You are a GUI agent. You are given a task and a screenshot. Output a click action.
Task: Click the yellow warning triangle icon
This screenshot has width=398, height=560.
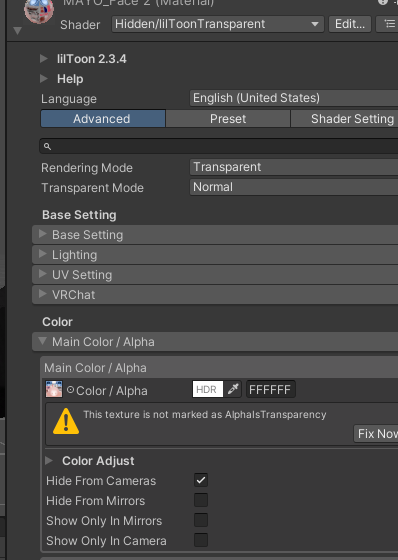pos(66,421)
